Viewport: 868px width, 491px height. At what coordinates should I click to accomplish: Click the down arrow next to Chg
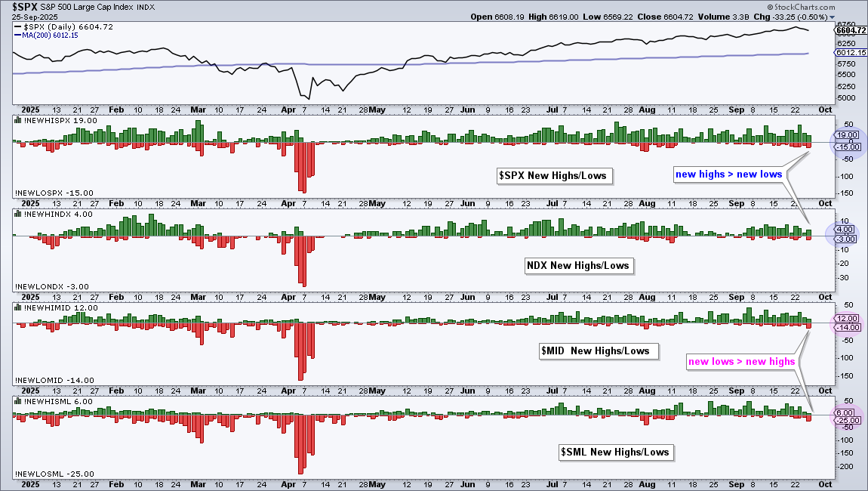click(833, 17)
